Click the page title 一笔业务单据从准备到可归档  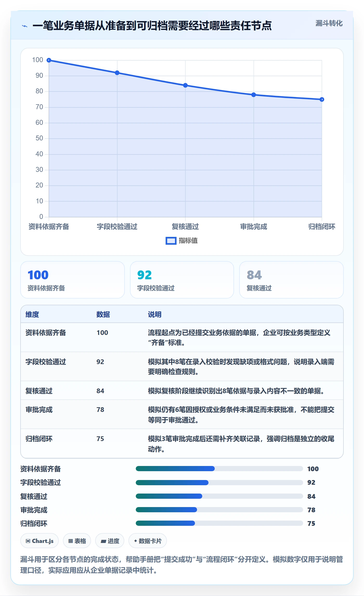[152, 26]
